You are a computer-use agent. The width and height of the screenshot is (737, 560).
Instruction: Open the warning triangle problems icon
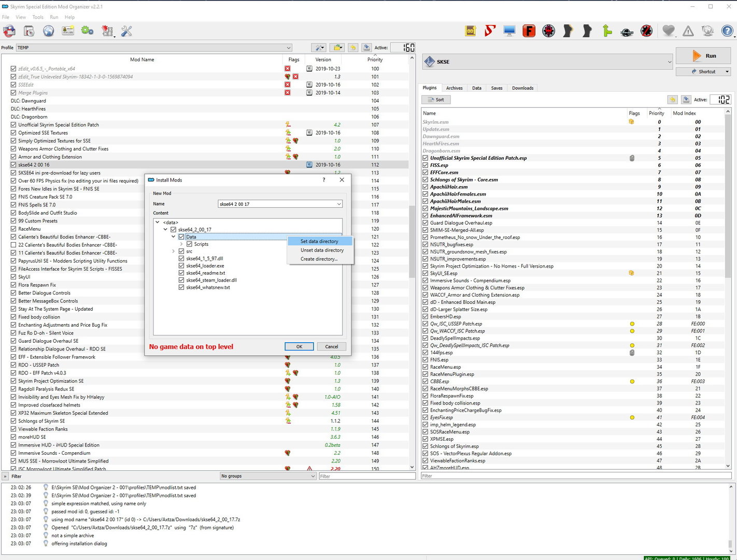(x=688, y=31)
